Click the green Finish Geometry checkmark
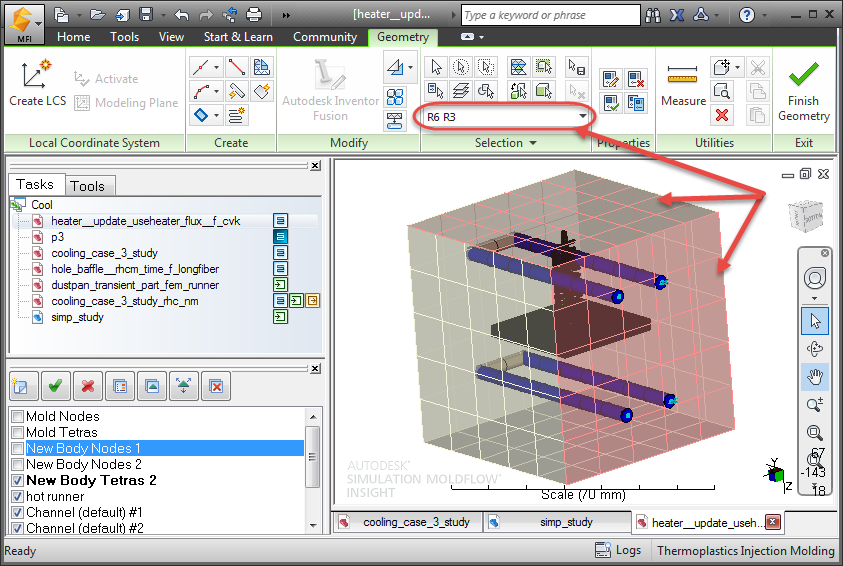The image size is (843, 566). pyautogui.click(x=803, y=74)
